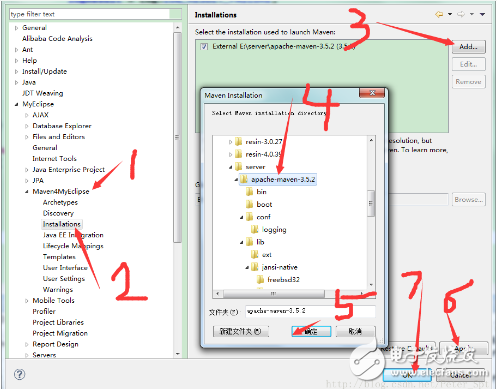Click the boot folder icon
Screen dimensions: 497x389
pos(249,204)
